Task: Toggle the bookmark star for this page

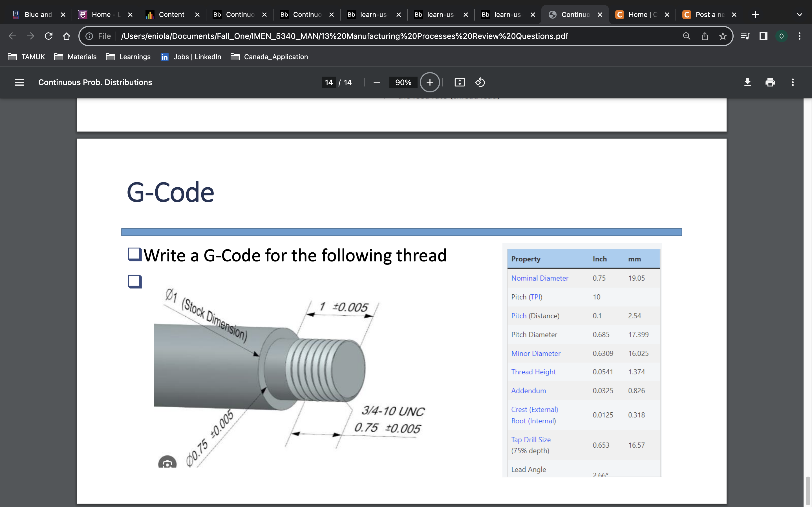Action: (723, 36)
